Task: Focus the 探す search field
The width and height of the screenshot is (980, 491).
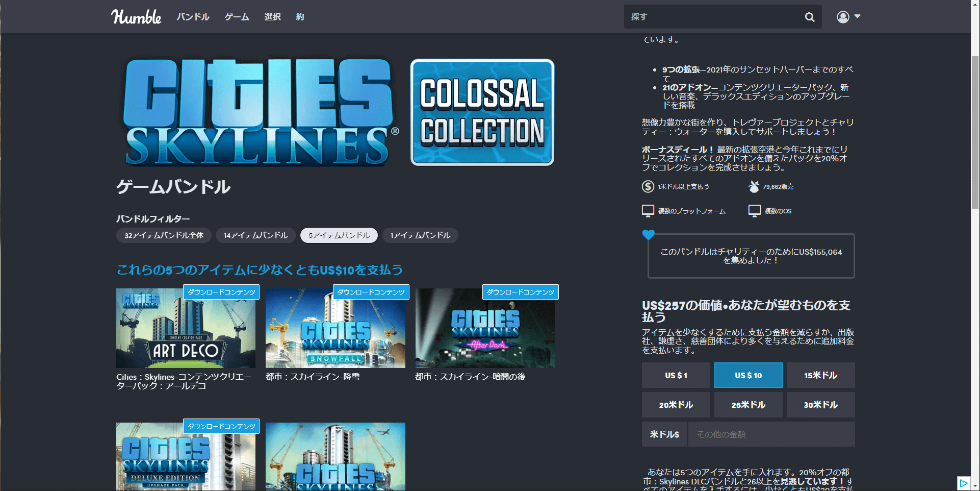Action: [x=711, y=17]
